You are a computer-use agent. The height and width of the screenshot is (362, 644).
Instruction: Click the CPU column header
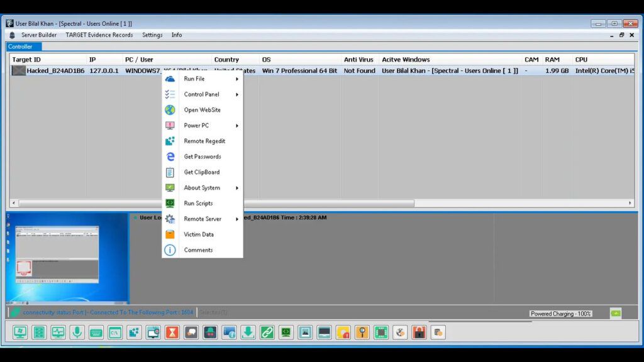[x=603, y=60]
